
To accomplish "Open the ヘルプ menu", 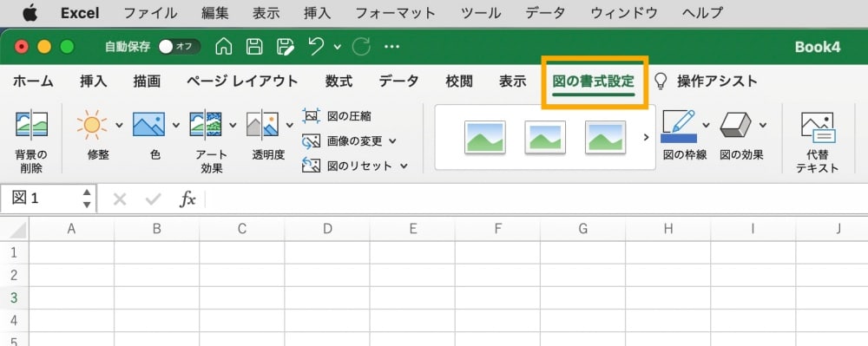I will [x=702, y=13].
